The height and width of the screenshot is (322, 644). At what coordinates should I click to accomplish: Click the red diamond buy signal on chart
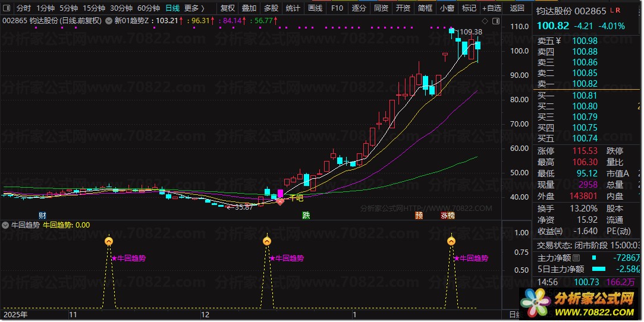point(280,201)
